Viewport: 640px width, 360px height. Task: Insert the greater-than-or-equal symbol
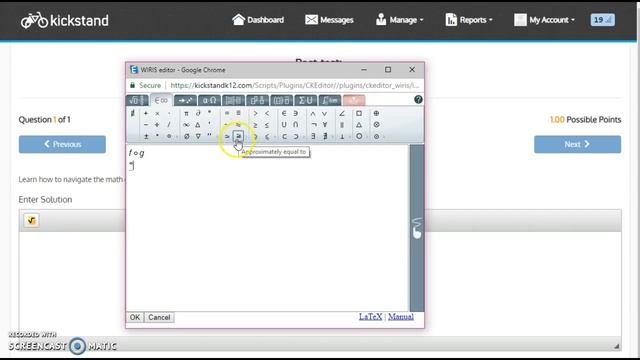pyautogui.click(x=256, y=124)
